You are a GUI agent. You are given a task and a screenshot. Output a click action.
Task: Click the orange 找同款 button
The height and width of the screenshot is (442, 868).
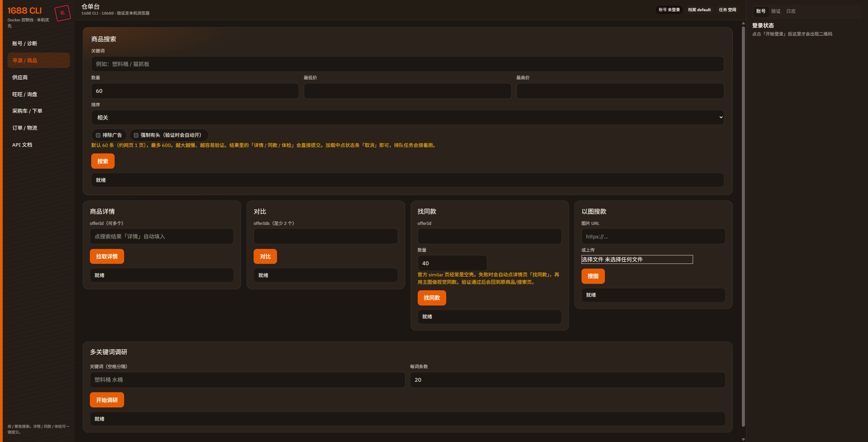coord(432,298)
